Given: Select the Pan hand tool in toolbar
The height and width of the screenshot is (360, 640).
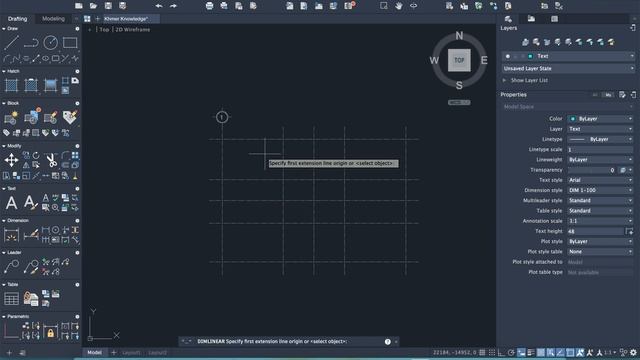Looking at the screenshot, I should click(399, 6).
